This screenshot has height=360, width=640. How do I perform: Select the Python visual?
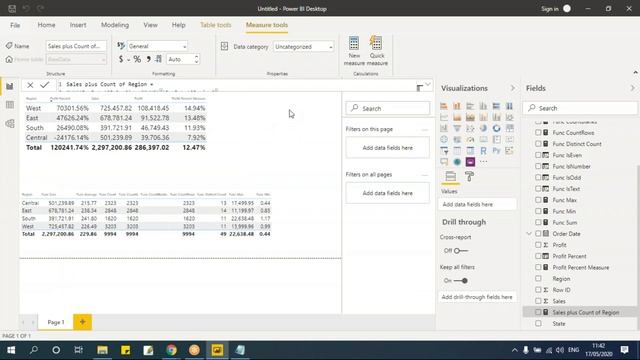click(x=496, y=151)
